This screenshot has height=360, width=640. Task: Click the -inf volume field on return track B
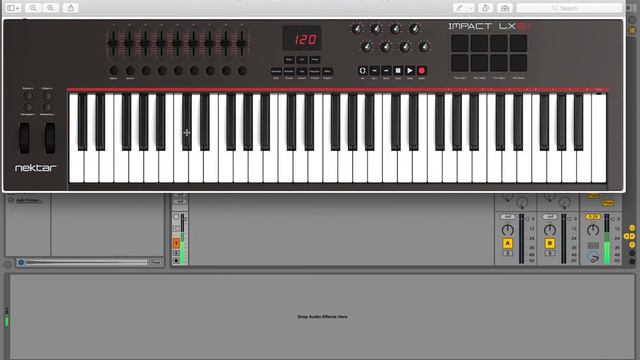(550, 217)
